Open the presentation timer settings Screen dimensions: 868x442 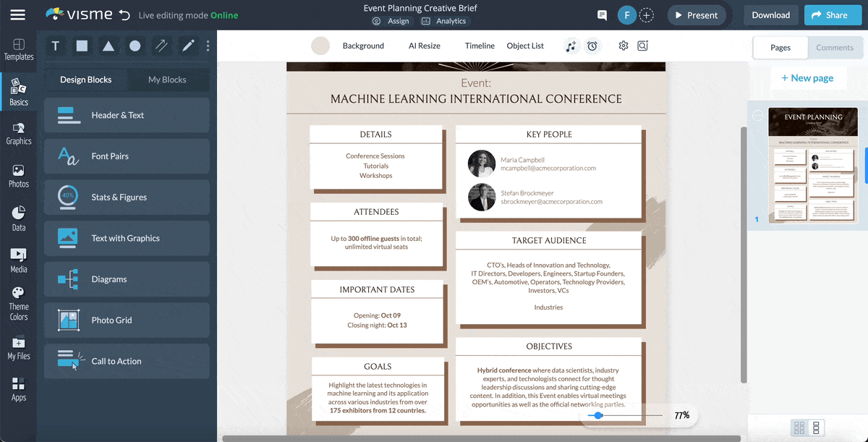coord(592,46)
